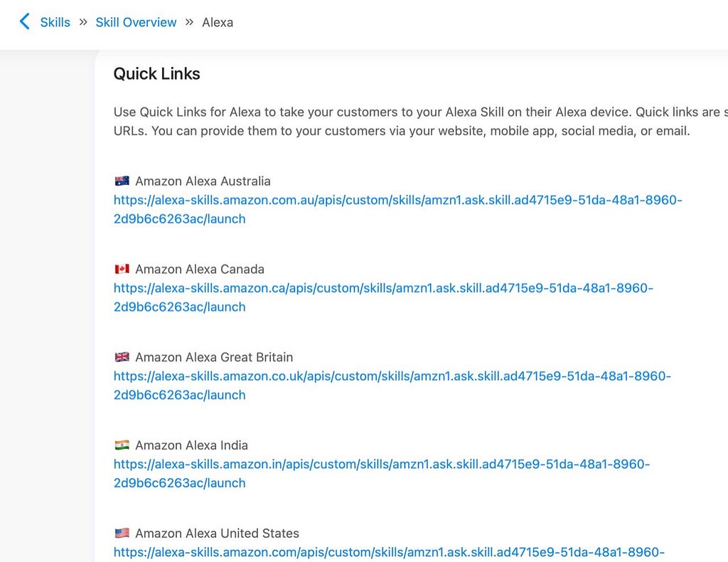Open the amazon.in quick link
Screen dimensions: 728x562
[382, 473]
